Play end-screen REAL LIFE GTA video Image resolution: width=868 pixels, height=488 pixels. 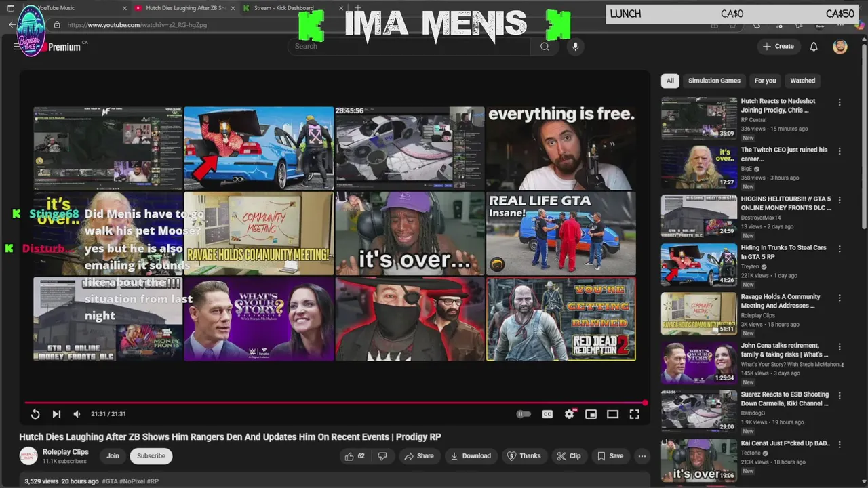tap(561, 233)
